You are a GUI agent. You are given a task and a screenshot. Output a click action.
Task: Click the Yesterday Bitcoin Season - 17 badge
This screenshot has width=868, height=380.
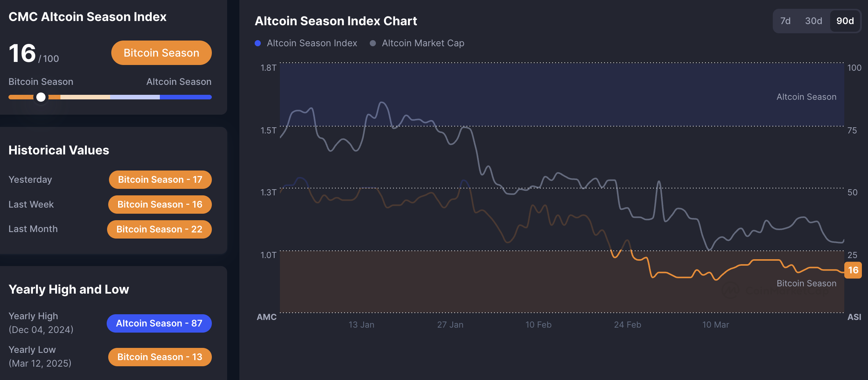[160, 180]
